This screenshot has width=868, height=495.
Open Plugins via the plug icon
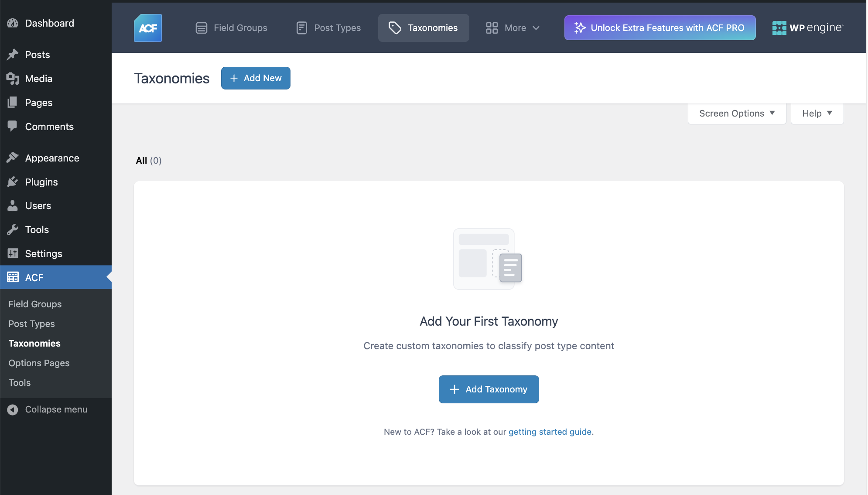(x=13, y=182)
